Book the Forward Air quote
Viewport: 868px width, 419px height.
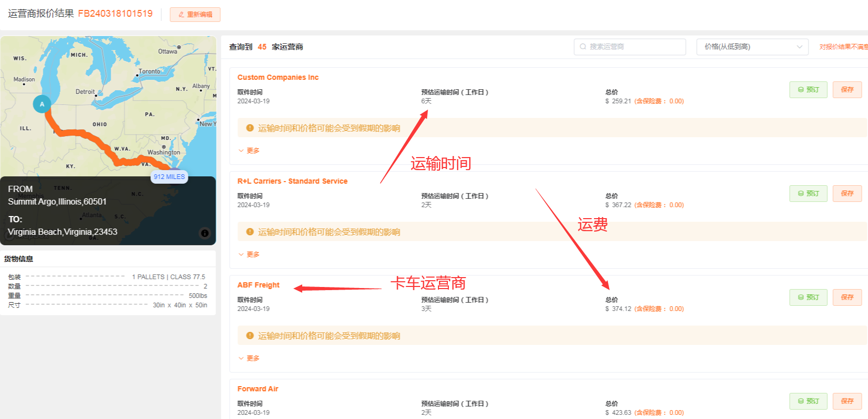(x=808, y=401)
